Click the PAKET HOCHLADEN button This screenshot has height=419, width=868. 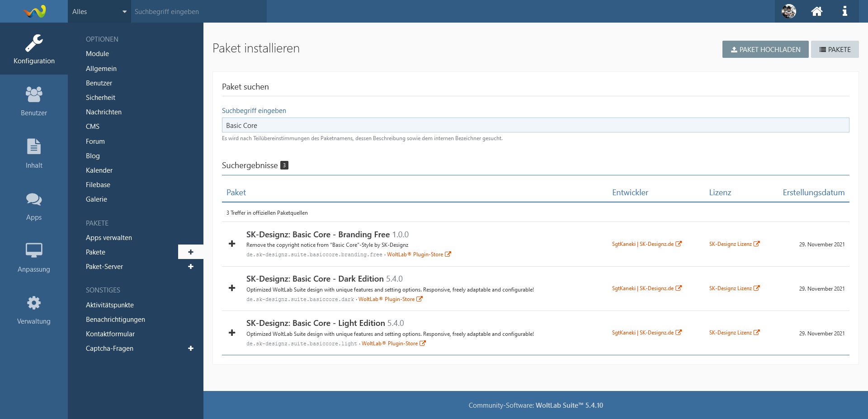point(765,50)
